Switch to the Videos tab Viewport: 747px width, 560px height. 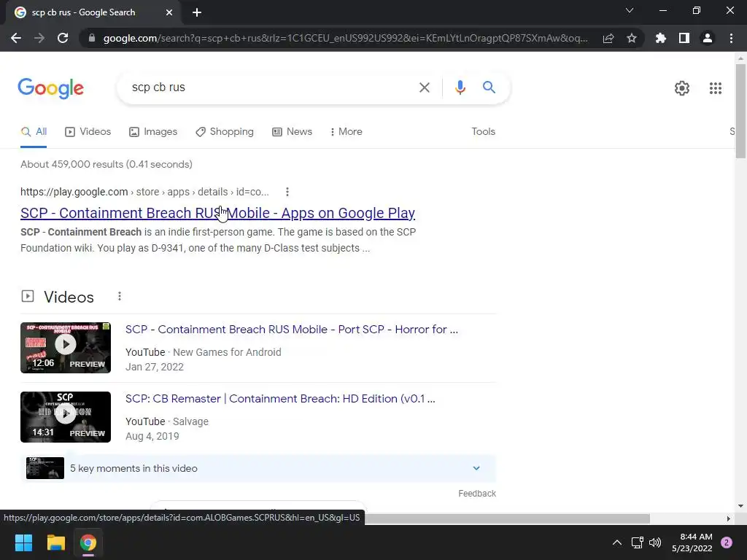coord(88,132)
